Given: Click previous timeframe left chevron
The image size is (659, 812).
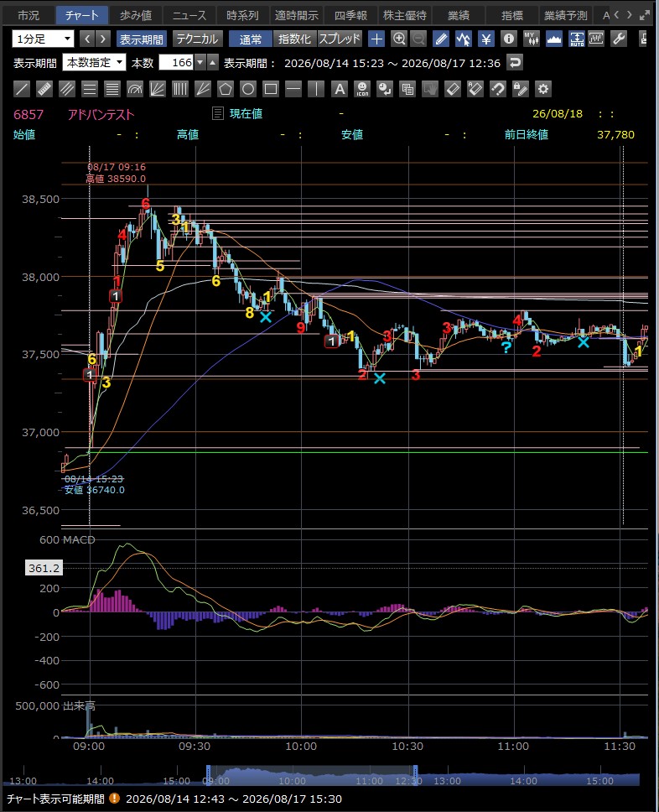Looking at the screenshot, I should 87,39.
